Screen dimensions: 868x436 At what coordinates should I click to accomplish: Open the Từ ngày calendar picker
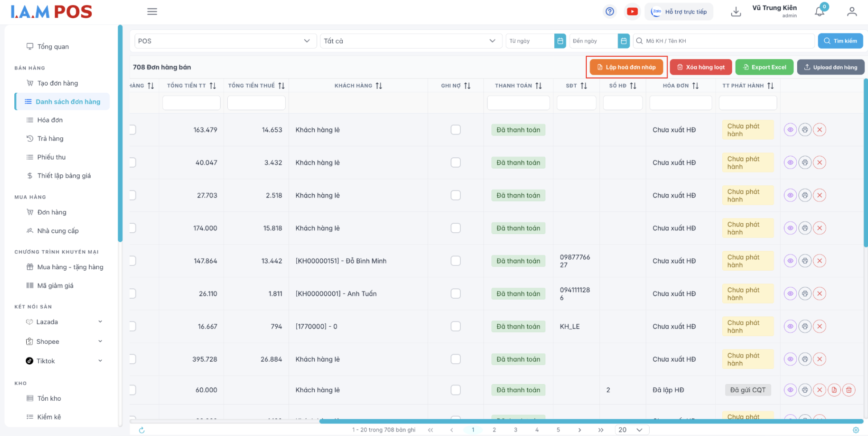[560, 41]
